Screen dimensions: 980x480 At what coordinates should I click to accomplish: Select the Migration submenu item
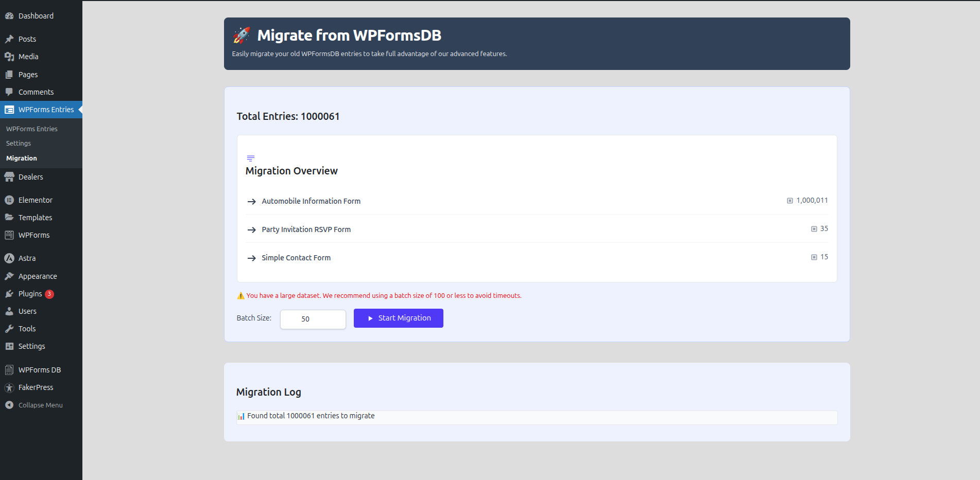coord(22,158)
